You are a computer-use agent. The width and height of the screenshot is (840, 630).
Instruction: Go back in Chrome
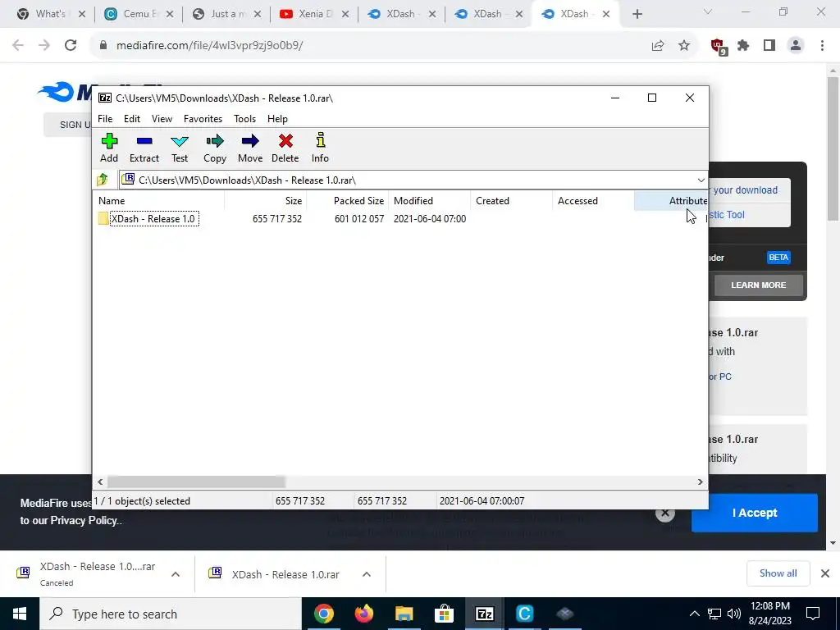(18, 45)
